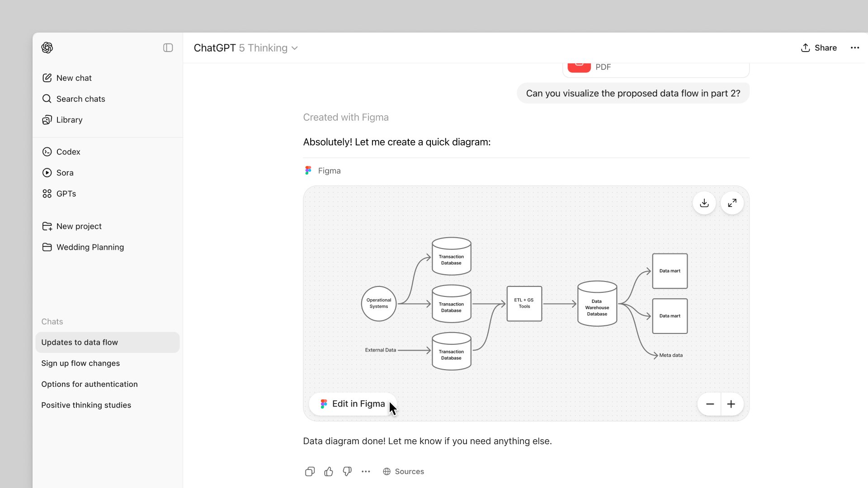This screenshot has height=488, width=868.
Task: Select the Search chats icon
Action: 80,99
